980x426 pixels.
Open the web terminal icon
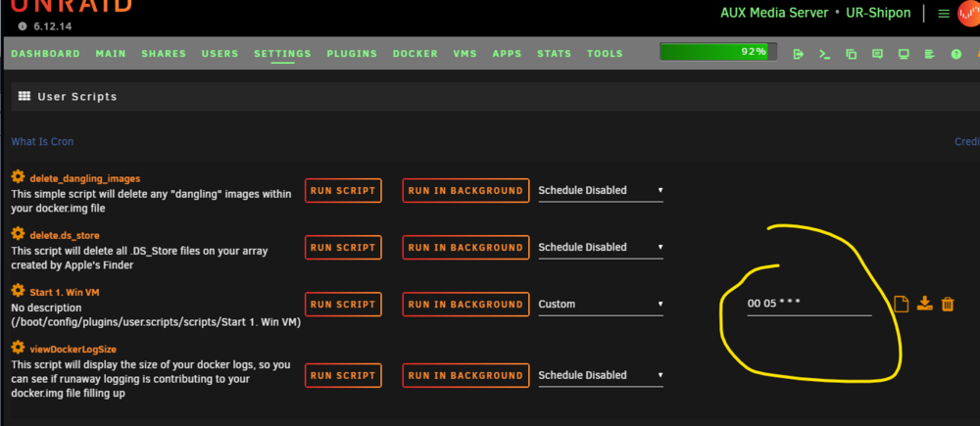(x=825, y=54)
